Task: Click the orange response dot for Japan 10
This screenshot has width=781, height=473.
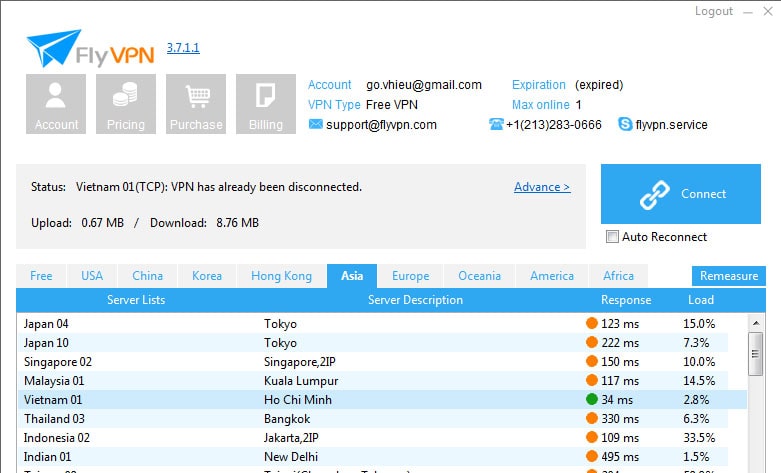Action: tap(592, 342)
